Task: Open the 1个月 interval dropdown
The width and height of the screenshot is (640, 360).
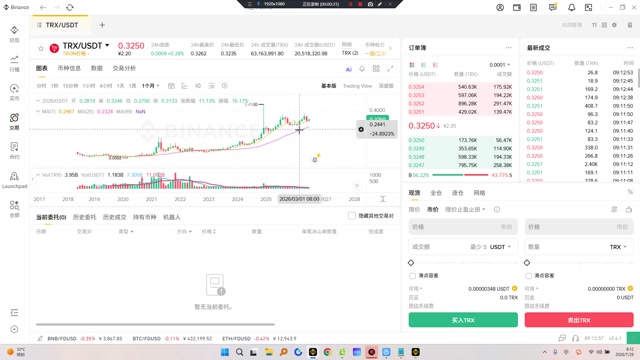Action: (x=151, y=86)
